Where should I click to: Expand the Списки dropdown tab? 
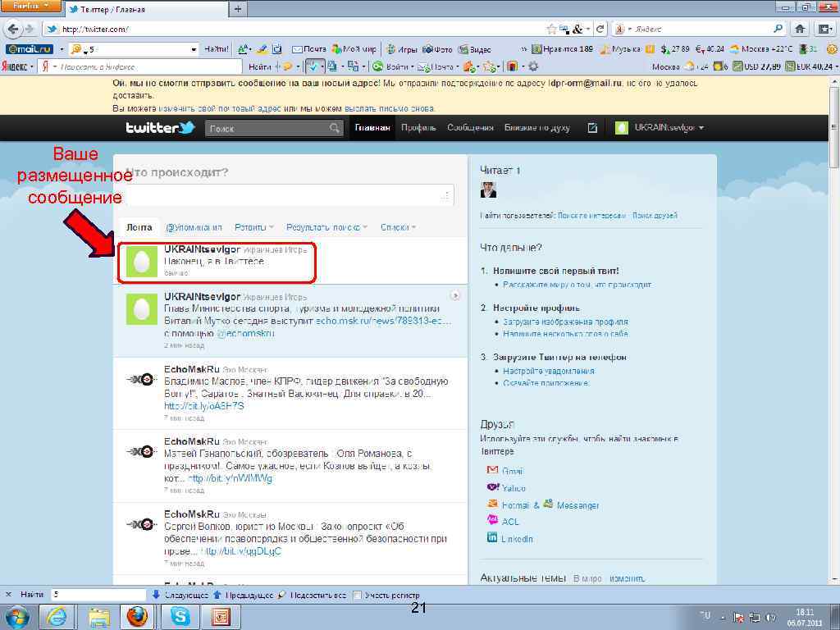414,227
